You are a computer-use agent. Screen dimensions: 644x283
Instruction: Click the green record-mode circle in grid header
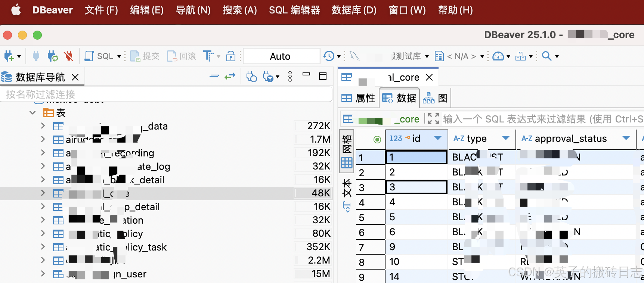pos(377,139)
